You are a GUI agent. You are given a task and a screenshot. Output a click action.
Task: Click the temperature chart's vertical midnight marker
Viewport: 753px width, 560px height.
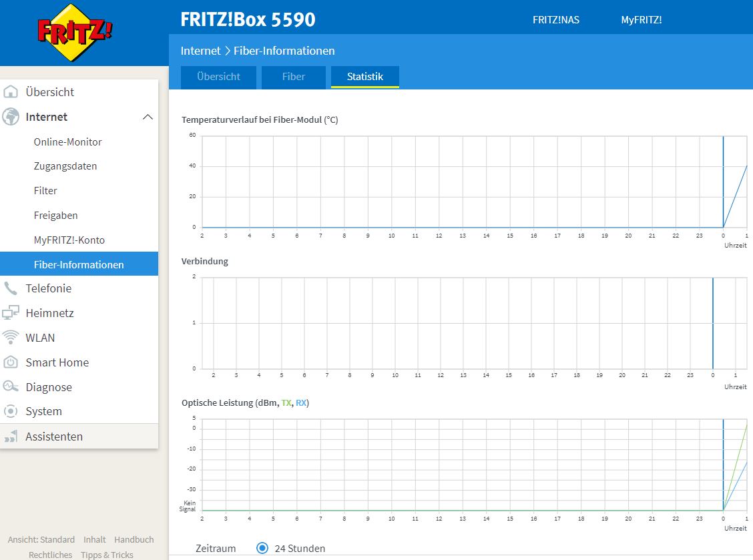[x=723, y=182]
